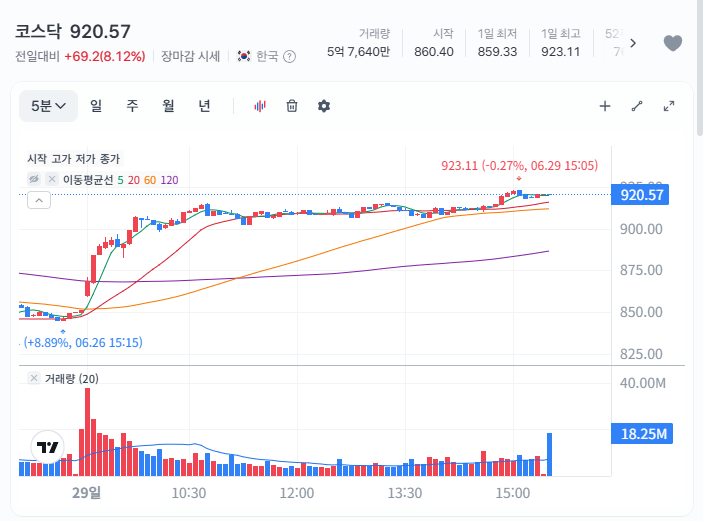703x521 pixels.
Task: Add KOSDAQ to favorites with heart icon
Action: pyautogui.click(x=673, y=43)
